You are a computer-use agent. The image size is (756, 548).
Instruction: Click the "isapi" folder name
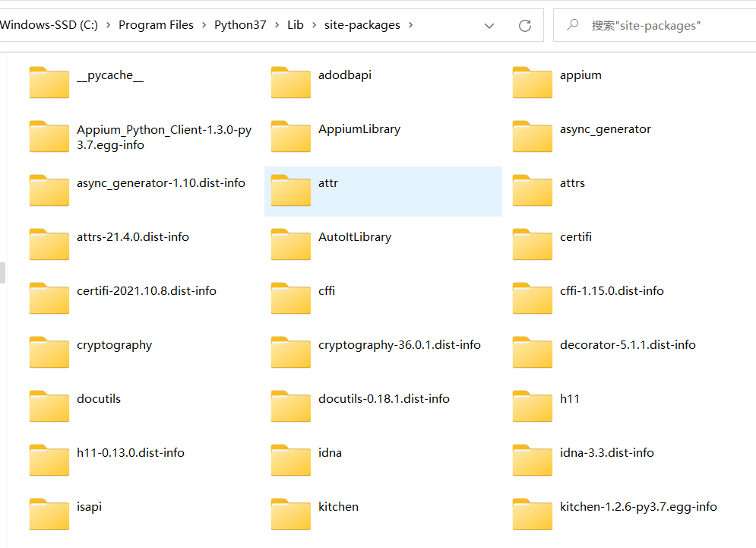click(89, 508)
